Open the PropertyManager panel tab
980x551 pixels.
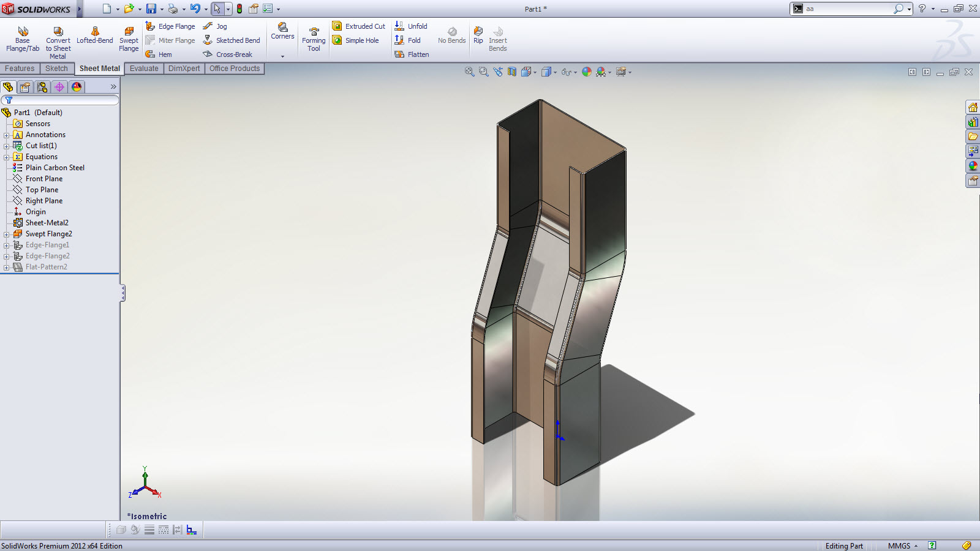pos(25,87)
